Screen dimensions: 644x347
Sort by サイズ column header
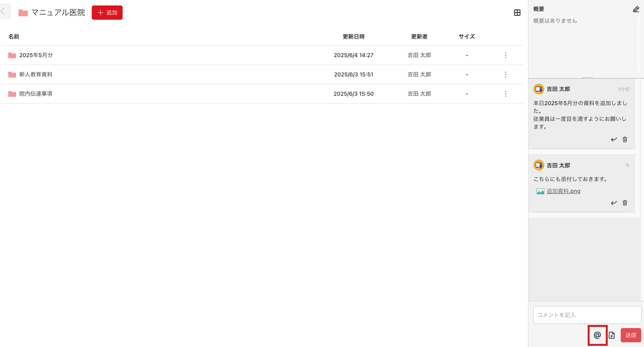point(466,36)
